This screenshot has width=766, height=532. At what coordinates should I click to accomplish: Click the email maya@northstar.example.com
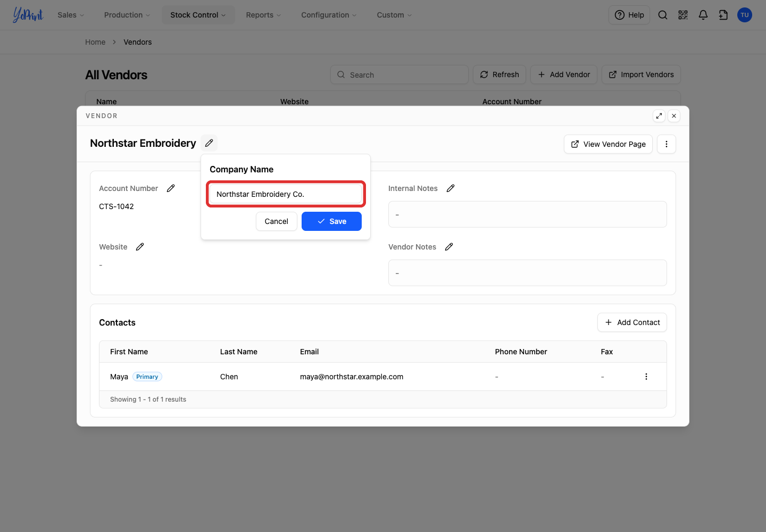(352, 377)
